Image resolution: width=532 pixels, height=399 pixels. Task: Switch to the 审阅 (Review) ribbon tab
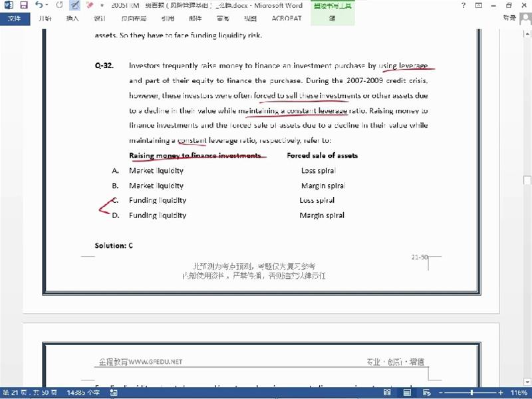[223, 19]
